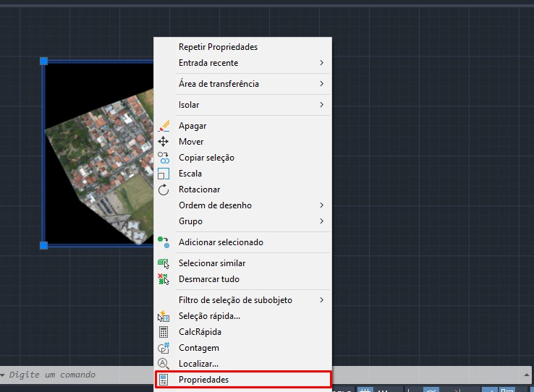
Task: Open the CalcRápida calculator icon
Action: click(x=164, y=332)
